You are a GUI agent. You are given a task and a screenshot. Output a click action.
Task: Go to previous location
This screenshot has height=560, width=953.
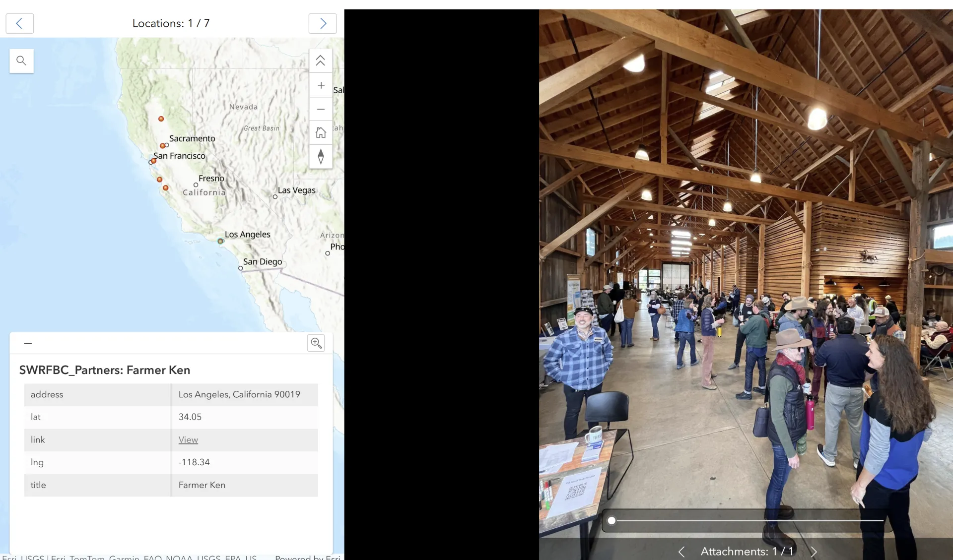19,23
